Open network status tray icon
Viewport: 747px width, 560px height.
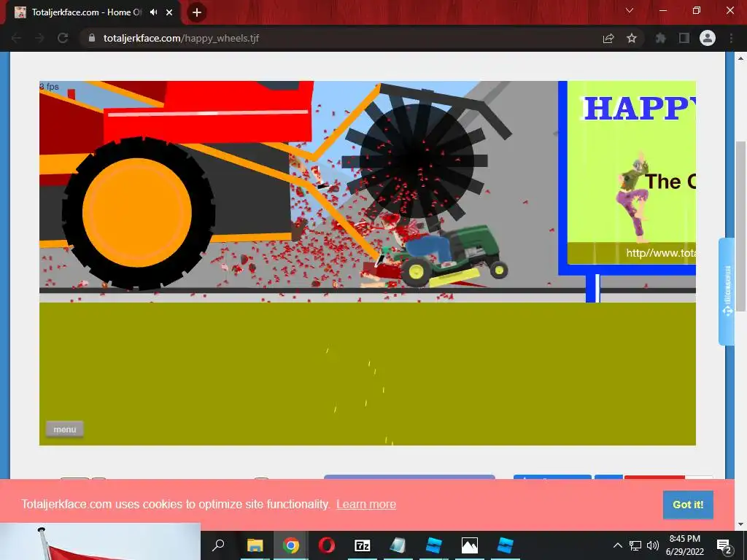point(635,545)
